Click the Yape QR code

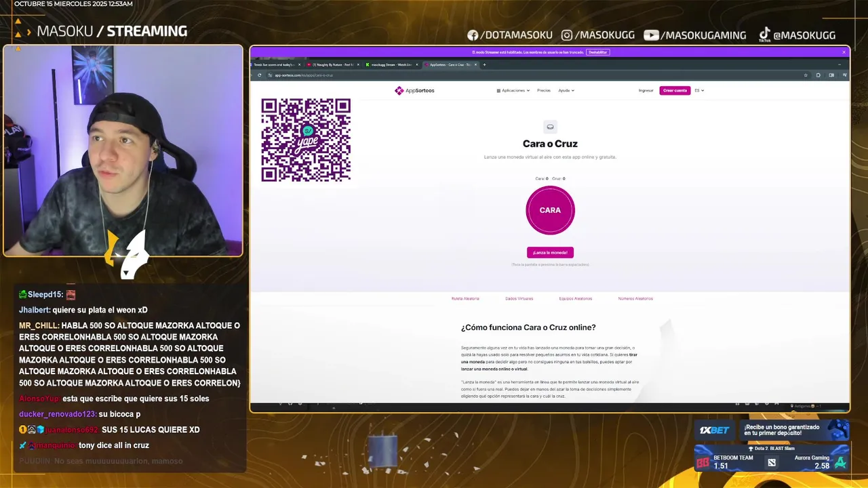click(306, 140)
